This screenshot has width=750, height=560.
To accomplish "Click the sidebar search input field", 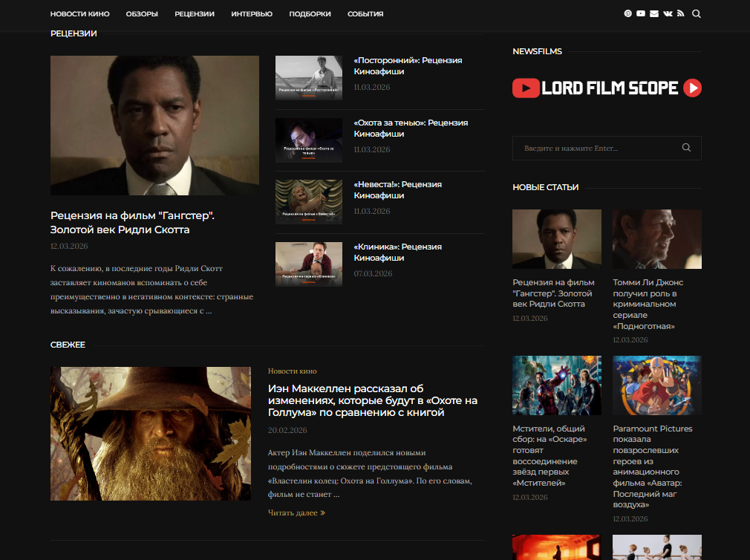I will (607, 149).
